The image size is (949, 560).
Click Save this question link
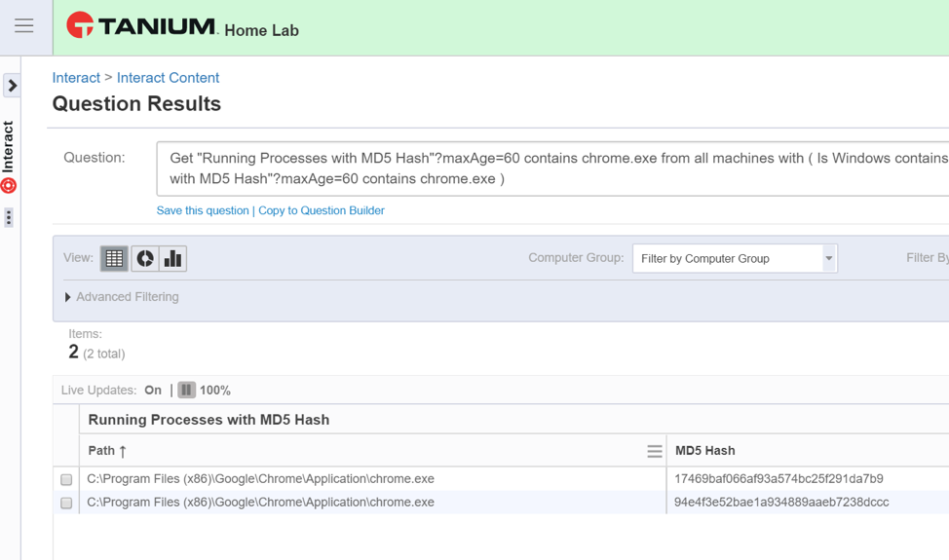pos(203,210)
